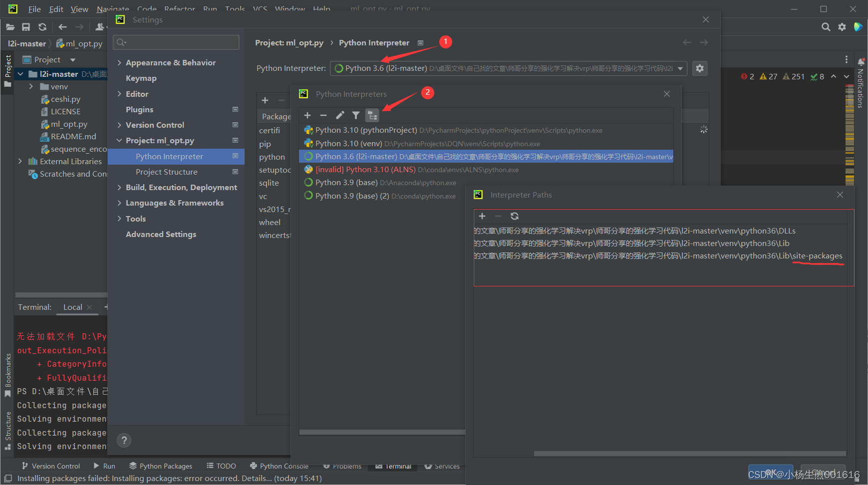
Task: Click the add interpreter plus icon in Python Interpreters
Action: [x=307, y=115]
